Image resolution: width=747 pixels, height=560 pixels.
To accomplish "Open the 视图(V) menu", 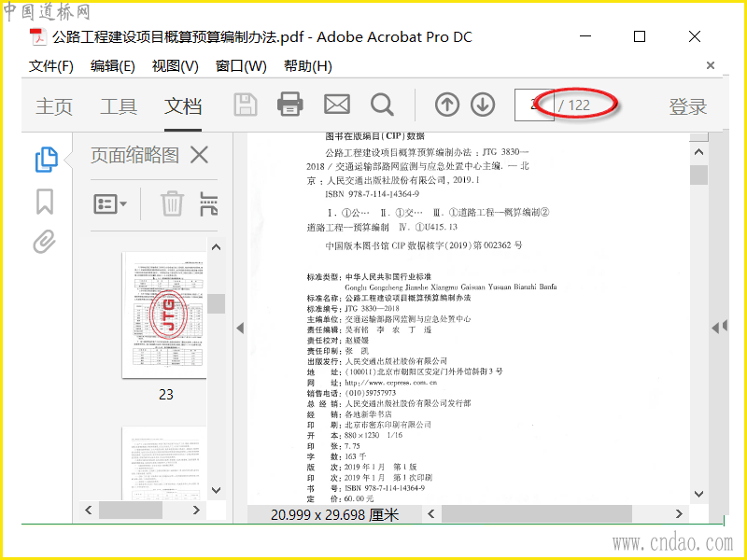I will point(175,65).
